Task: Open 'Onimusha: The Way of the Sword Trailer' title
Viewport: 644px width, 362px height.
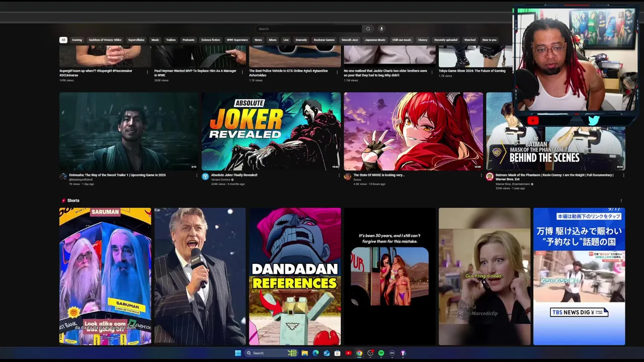Action: (117, 175)
